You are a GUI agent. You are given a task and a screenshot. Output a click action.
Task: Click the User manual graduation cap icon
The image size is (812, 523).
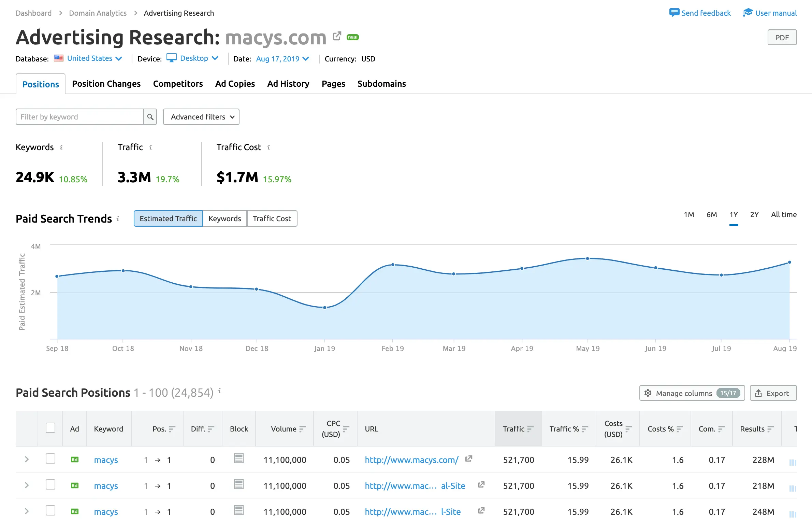(x=748, y=13)
